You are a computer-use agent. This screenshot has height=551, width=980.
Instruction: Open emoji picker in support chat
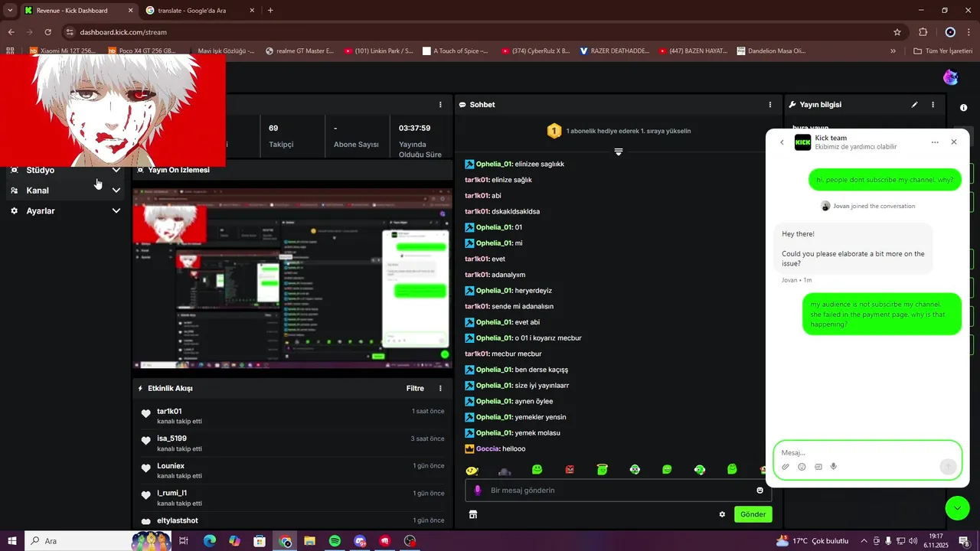pos(802,467)
